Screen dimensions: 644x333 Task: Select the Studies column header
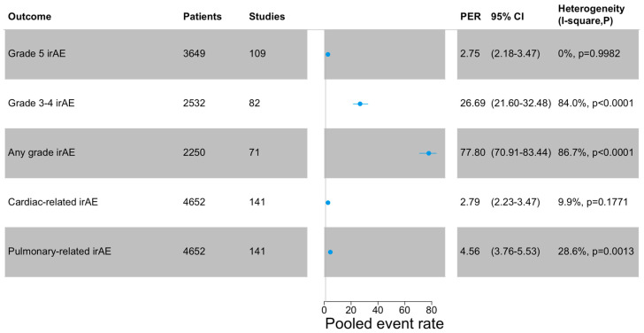point(266,17)
